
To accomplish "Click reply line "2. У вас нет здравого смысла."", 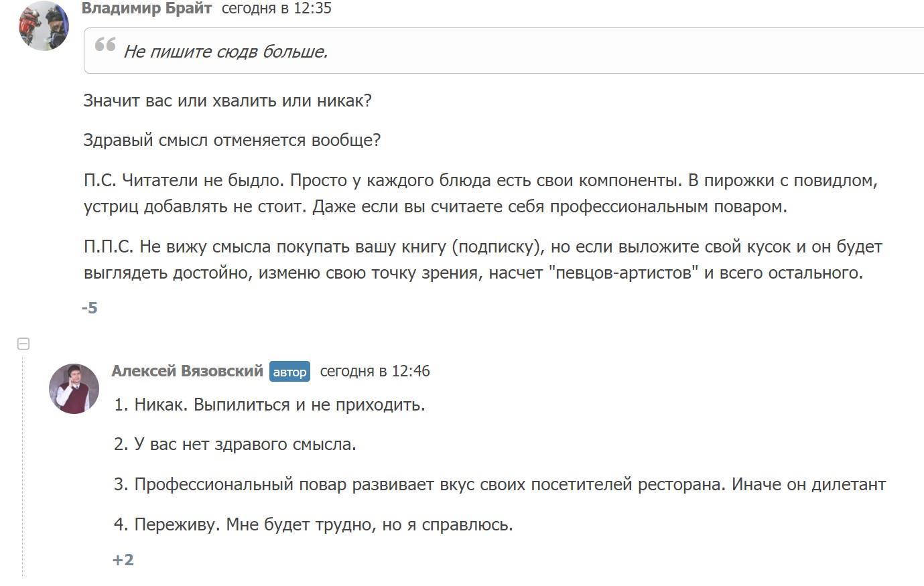I will coord(235,444).
